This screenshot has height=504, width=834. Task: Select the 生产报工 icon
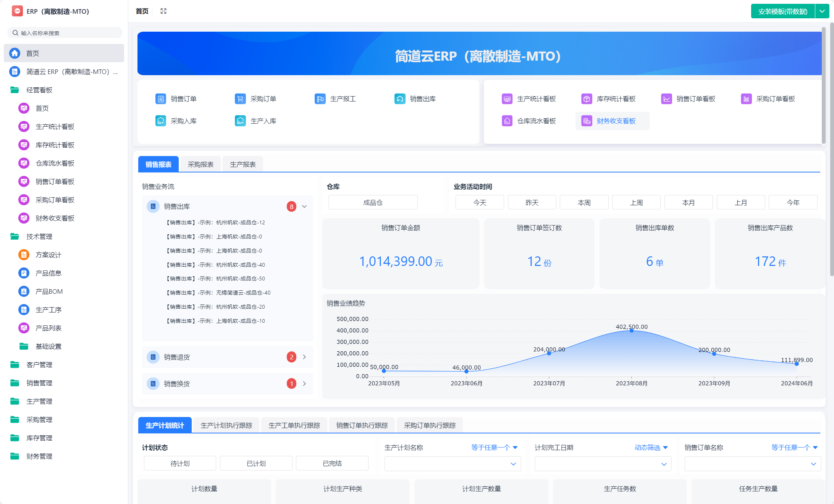pyautogui.click(x=320, y=98)
